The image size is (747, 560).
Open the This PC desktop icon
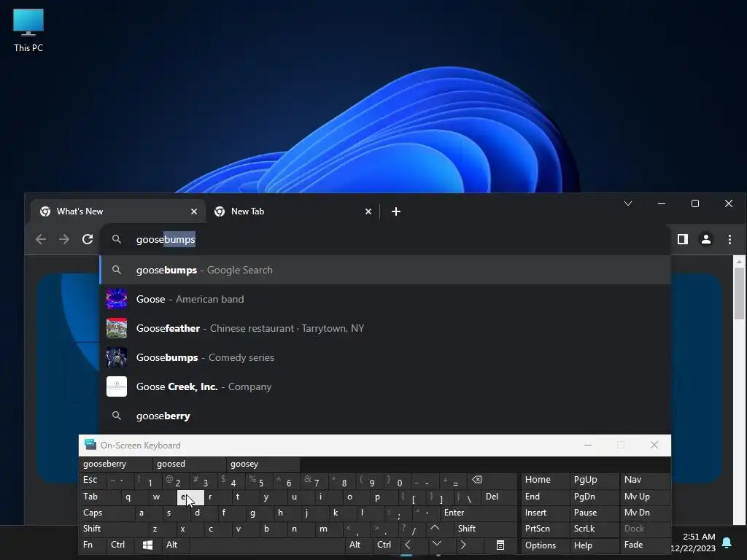(x=28, y=31)
